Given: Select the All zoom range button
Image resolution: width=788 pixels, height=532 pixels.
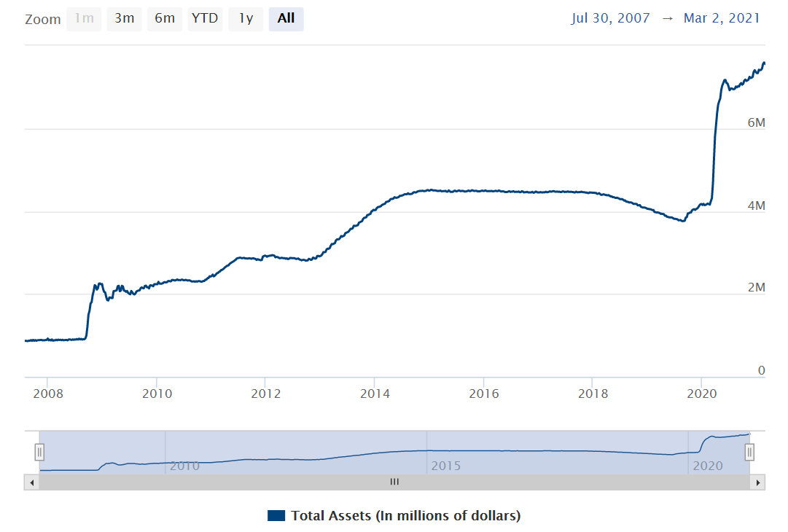Looking at the screenshot, I should click(x=286, y=19).
